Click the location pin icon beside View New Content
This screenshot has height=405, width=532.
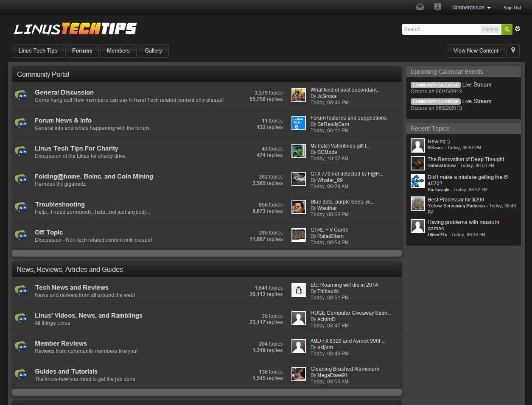click(x=513, y=50)
